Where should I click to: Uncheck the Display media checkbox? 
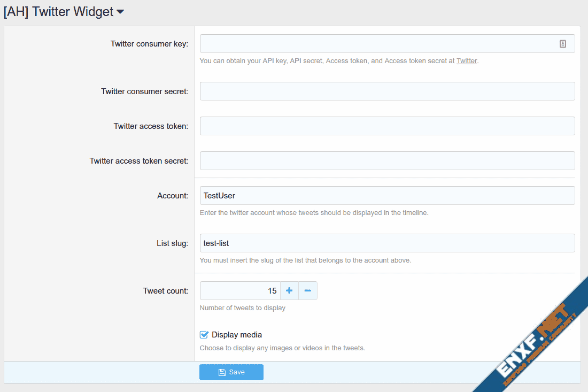[x=204, y=335]
